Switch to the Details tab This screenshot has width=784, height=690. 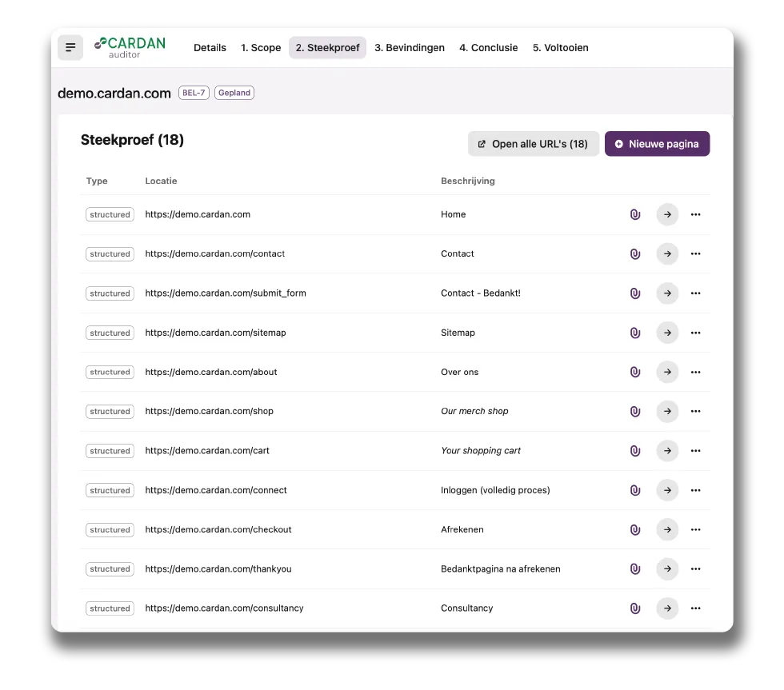click(x=210, y=47)
